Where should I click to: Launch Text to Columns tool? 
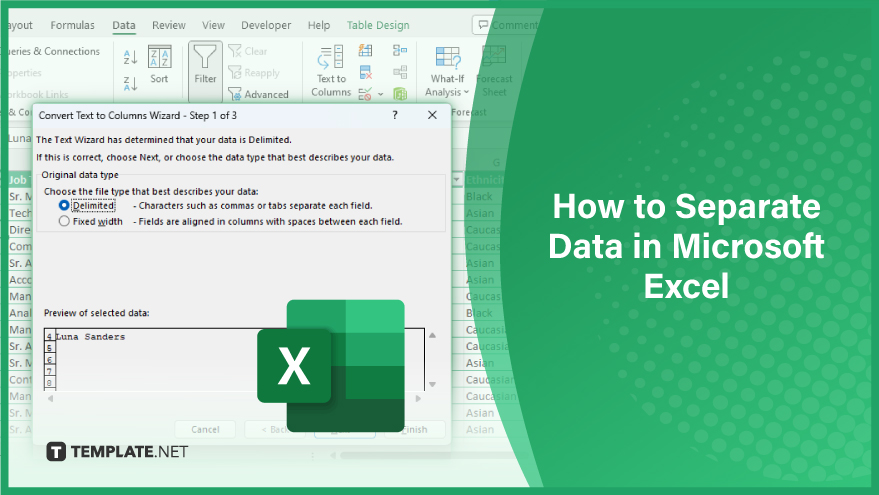point(331,72)
